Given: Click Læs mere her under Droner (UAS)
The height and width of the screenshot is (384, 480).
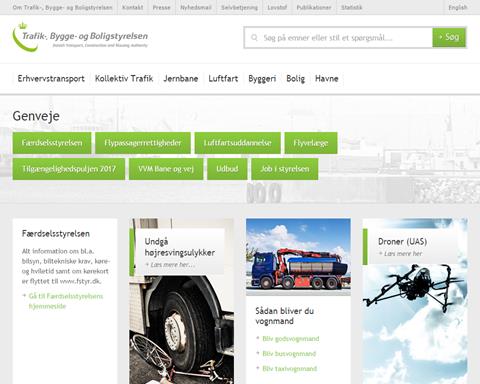Looking at the screenshot, I should click(401, 254).
